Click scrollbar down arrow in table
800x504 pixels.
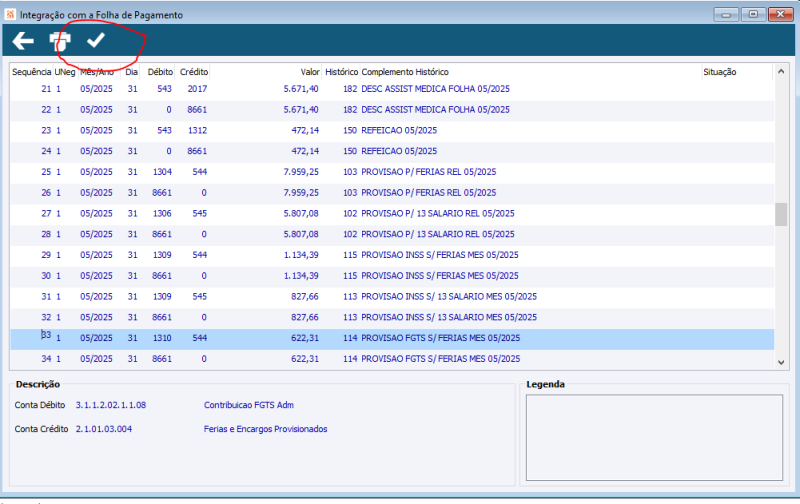point(781,362)
